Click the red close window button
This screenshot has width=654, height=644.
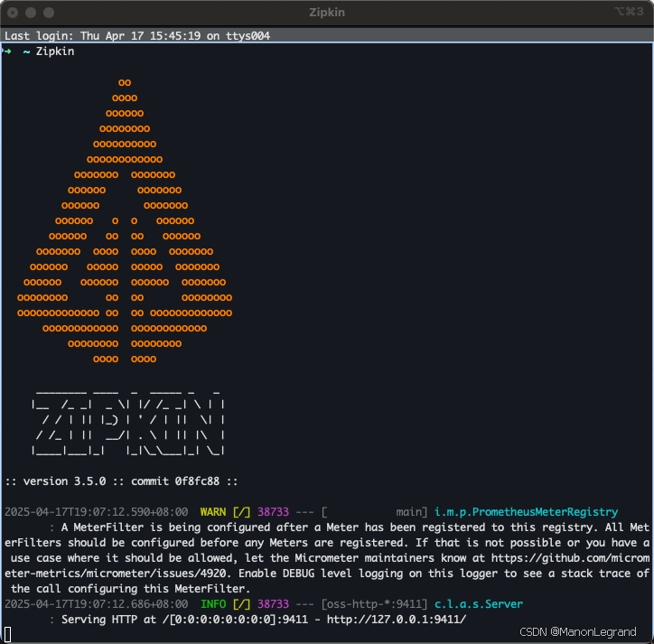pos(13,13)
